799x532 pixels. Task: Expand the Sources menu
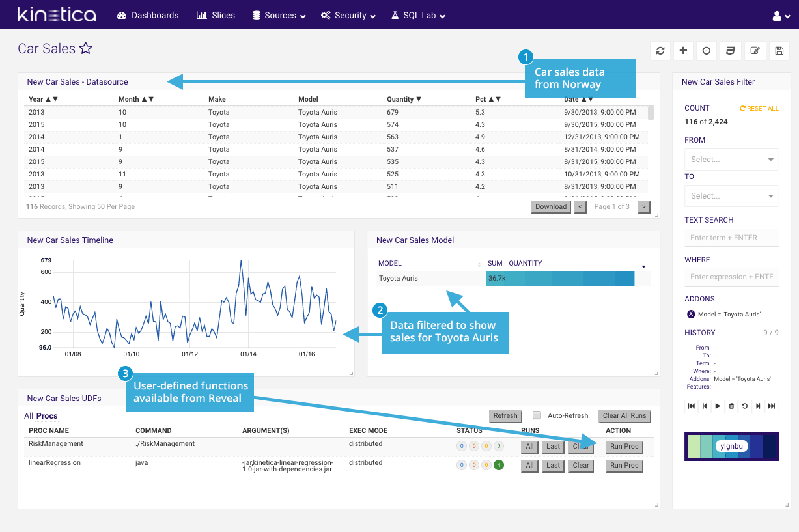point(279,15)
